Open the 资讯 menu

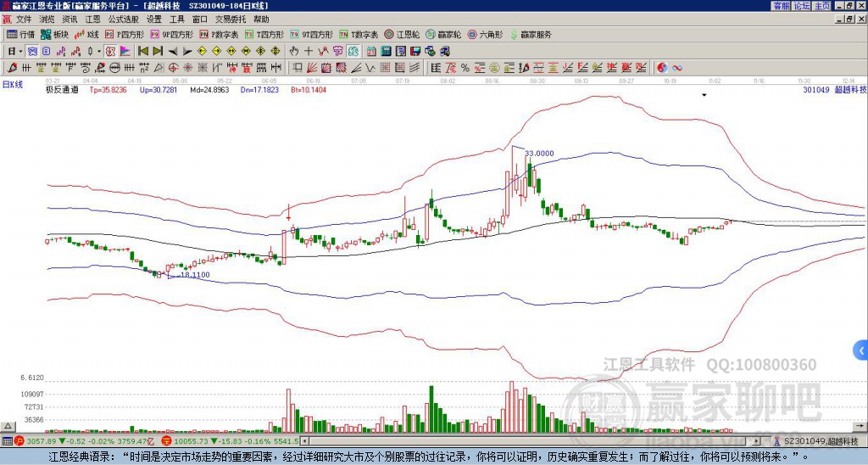pyautogui.click(x=70, y=20)
